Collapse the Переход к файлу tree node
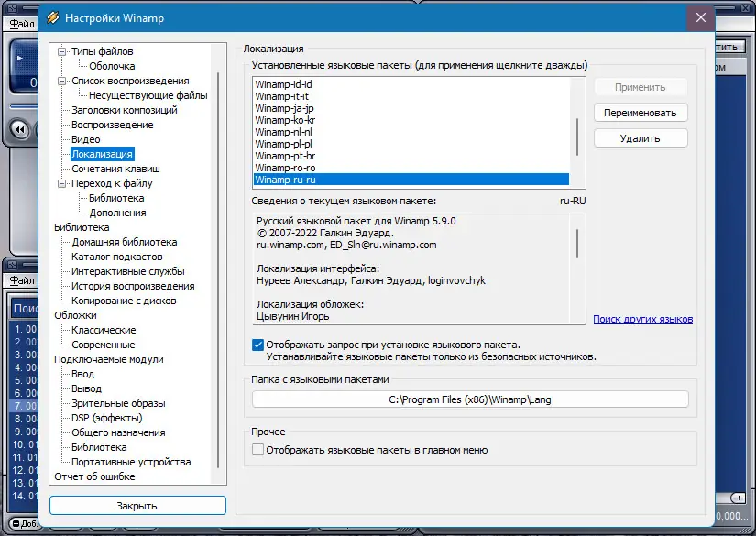Viewport: 756px width, 536px height. click(62, 183)
